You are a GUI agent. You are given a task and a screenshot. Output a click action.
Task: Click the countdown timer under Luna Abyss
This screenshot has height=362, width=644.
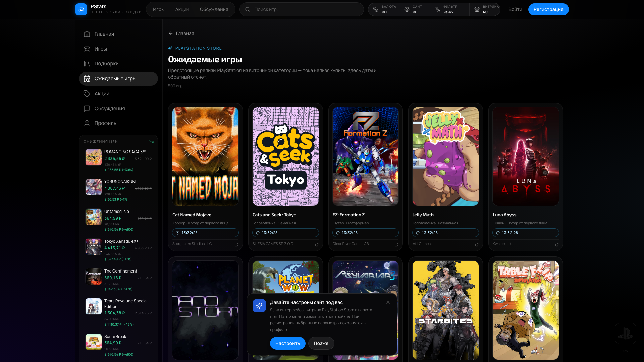[x=526, y=233]
